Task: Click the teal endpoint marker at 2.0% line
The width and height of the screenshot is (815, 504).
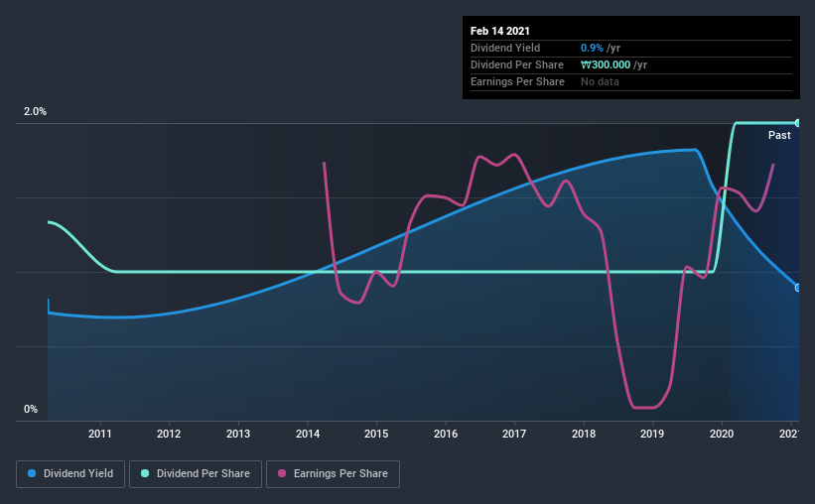Action: point(797,123)
